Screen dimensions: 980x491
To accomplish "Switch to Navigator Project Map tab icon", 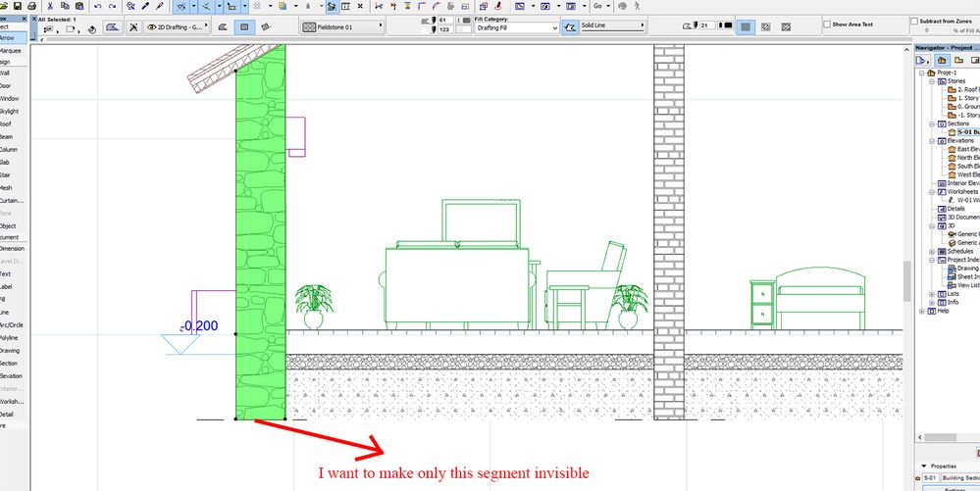I will (x=940, y=60).
